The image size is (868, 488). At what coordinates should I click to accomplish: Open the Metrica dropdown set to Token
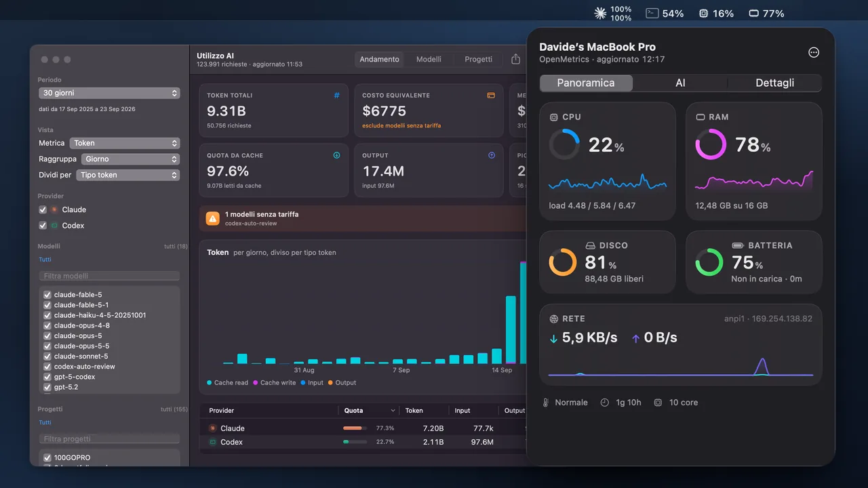point(124,143)
